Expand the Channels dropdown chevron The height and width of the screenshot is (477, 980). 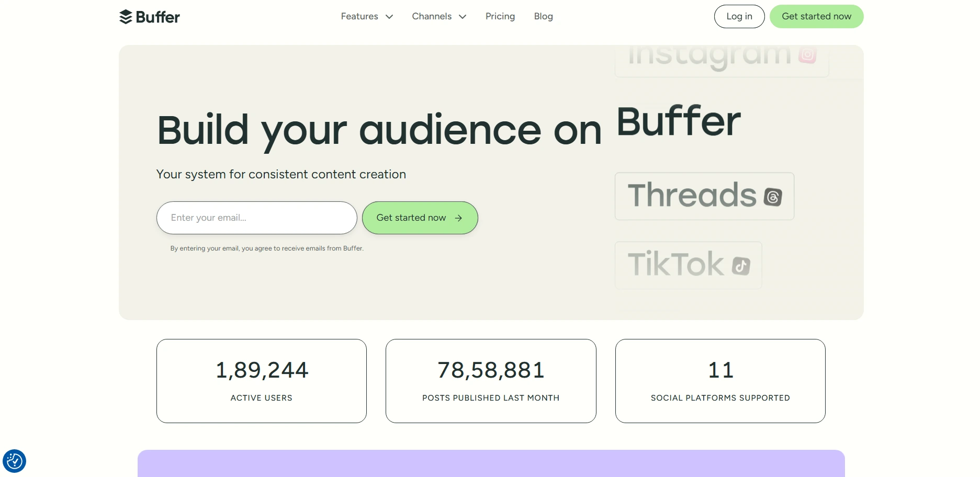click(x=463, y=17)
